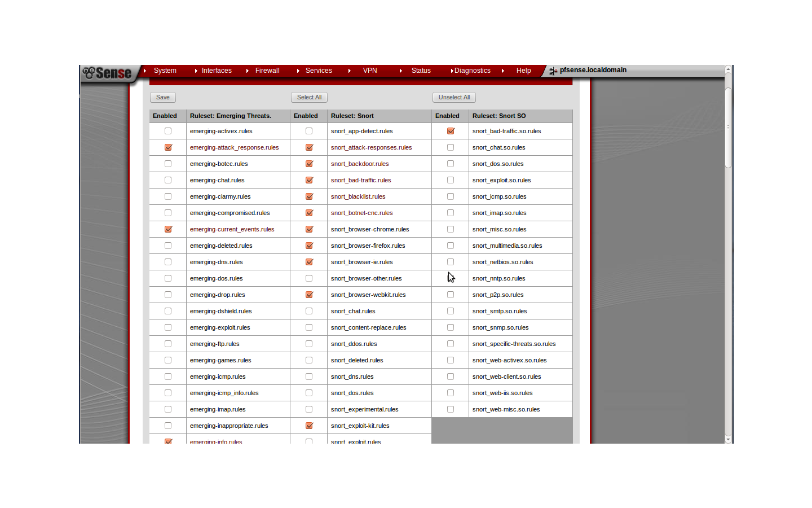
Task: Click the scrollbar up arrow
Action: tap(728, 69)
